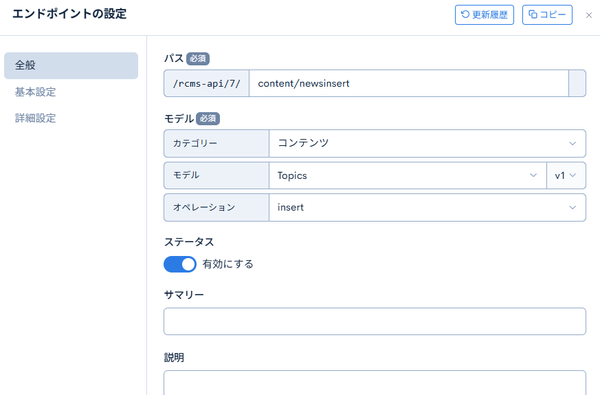
Task: Open the オペレーション dropdown showing insert
Action: click(427, 207)
